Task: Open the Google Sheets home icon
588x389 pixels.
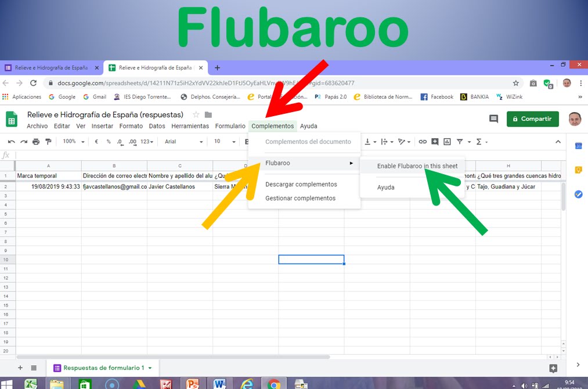Action: point(12,119)
